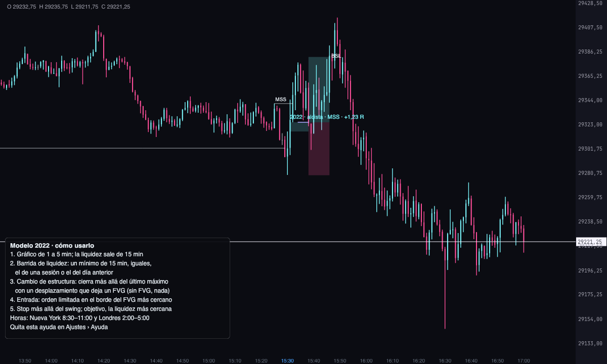Click the 29133,00 price axis label
The width and height of the screenshot is (607, 364).
590,343
